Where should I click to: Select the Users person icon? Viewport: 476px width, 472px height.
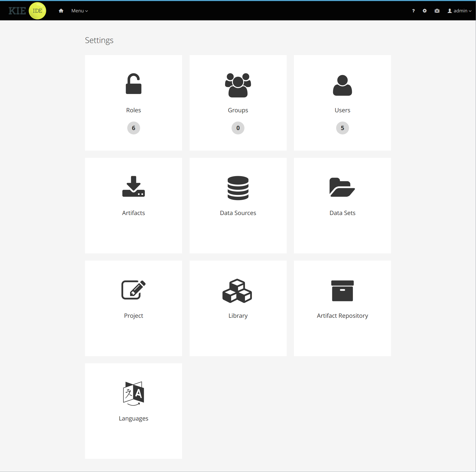pos(342,85)
